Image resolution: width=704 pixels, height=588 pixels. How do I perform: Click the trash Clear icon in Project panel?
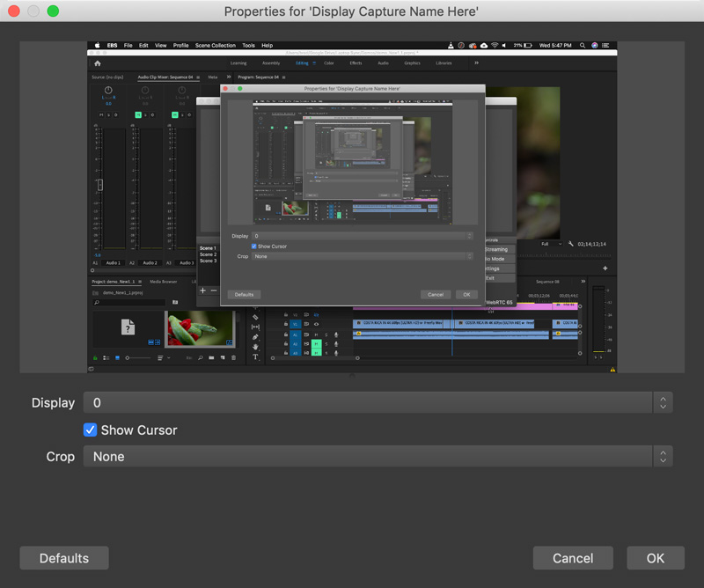(x=233, y=358)
